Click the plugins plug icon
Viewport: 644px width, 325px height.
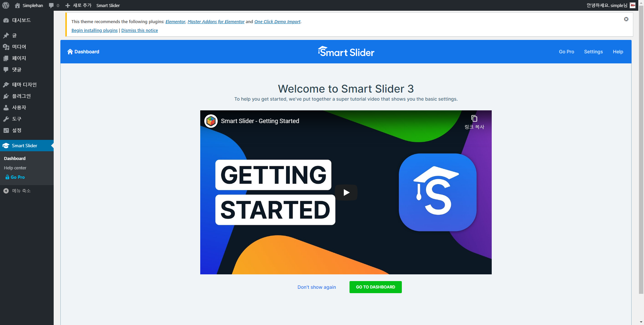[x=6, y=96]
